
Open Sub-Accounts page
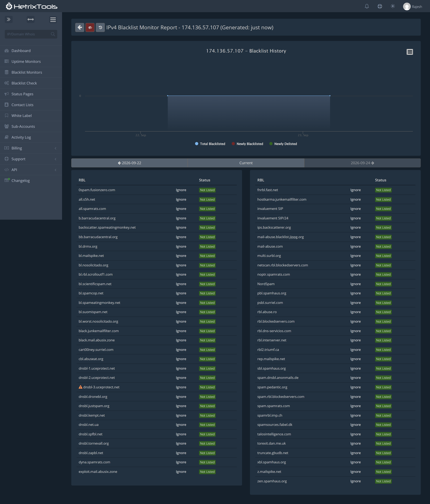pyautogui.click(x=31, y=126)
